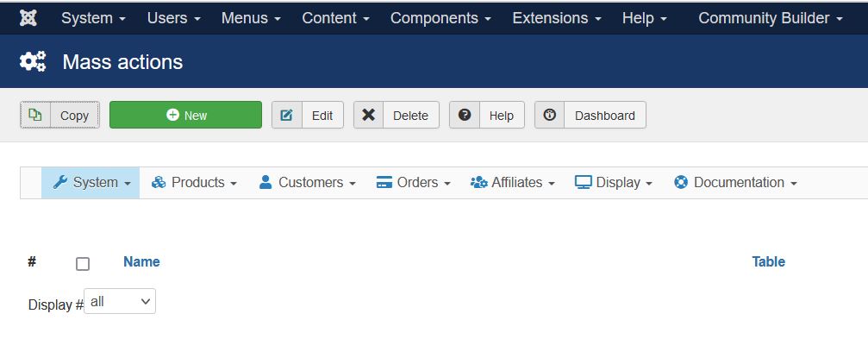868x339 pixels.
Task: Click the Mass actions gears icon
Action: click(x=33, y=61)
